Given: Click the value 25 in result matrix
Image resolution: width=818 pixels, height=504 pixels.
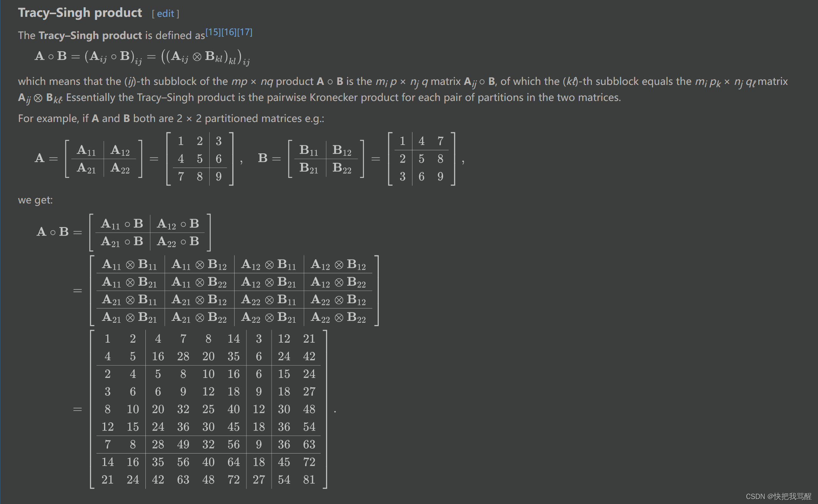Looking at the screenshot, I should (208, 409).
